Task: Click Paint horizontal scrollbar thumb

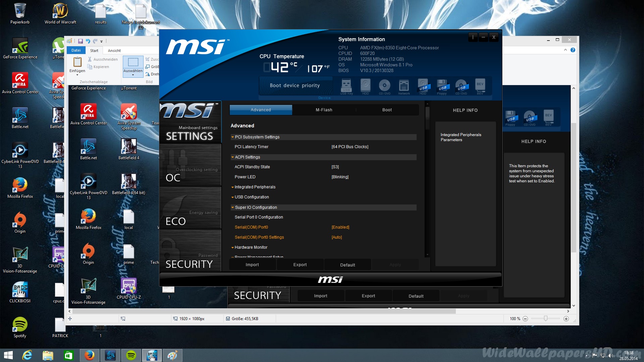Action: click(x=264, y=311)
